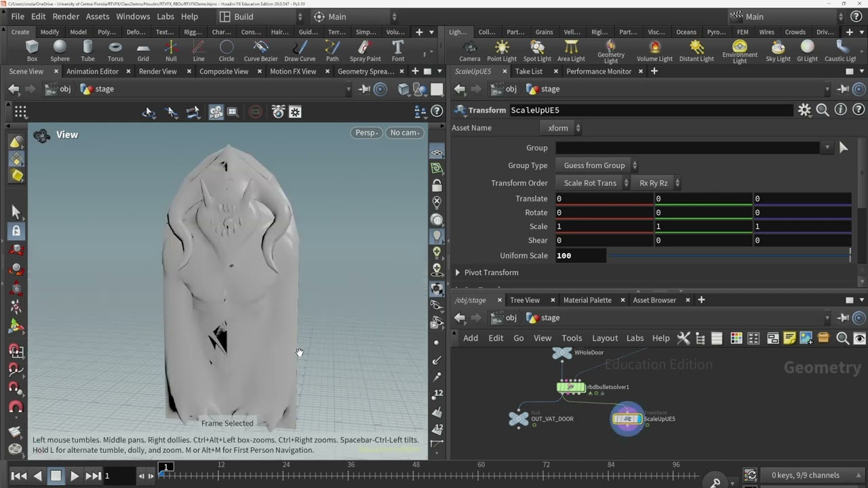This screenshot has height=488, width=868.
Task: Switch to the Composite View tab
Action: point(224,71)
